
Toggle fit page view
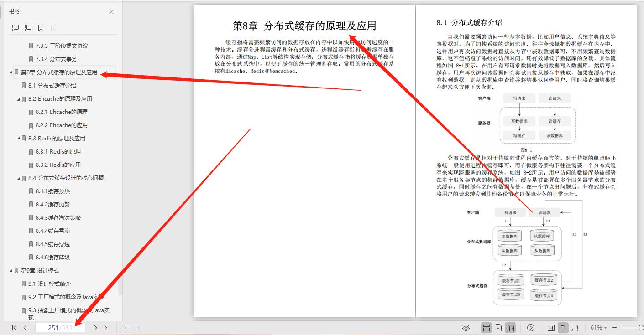563,328
